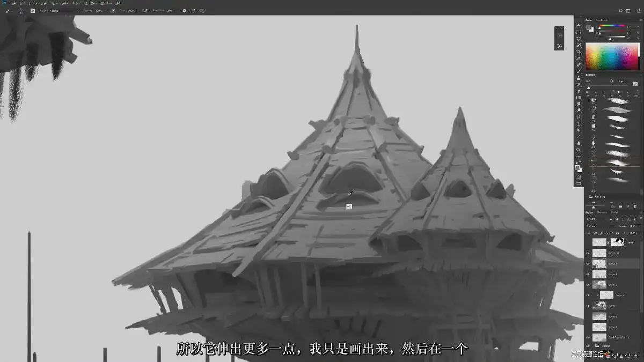Select the Eyedropper tool
Viewport: 644px width, 362px height.
pos(579,58)
